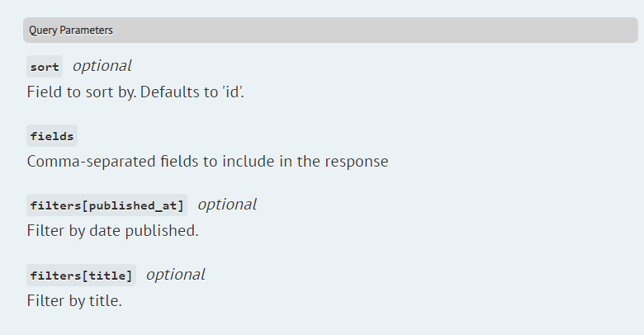Click the 'Field to sort by.' sentence
The image size is (644, 335).
tap(81, 92)
